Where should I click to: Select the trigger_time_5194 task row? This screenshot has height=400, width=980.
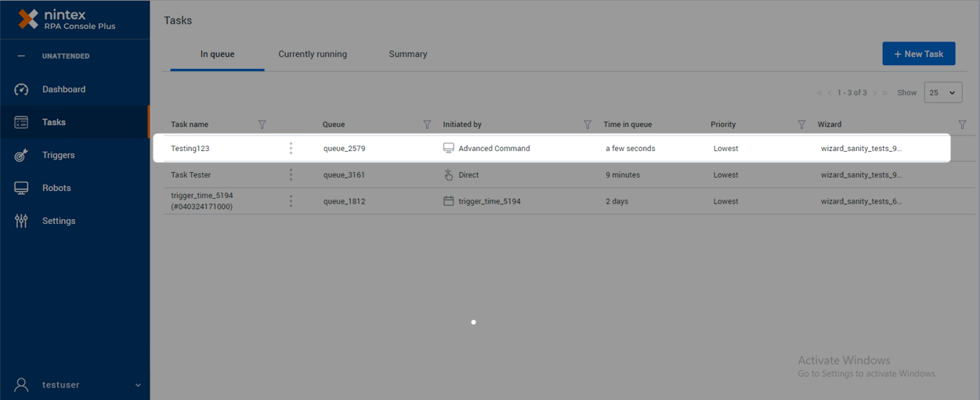[x=202, y=201]
